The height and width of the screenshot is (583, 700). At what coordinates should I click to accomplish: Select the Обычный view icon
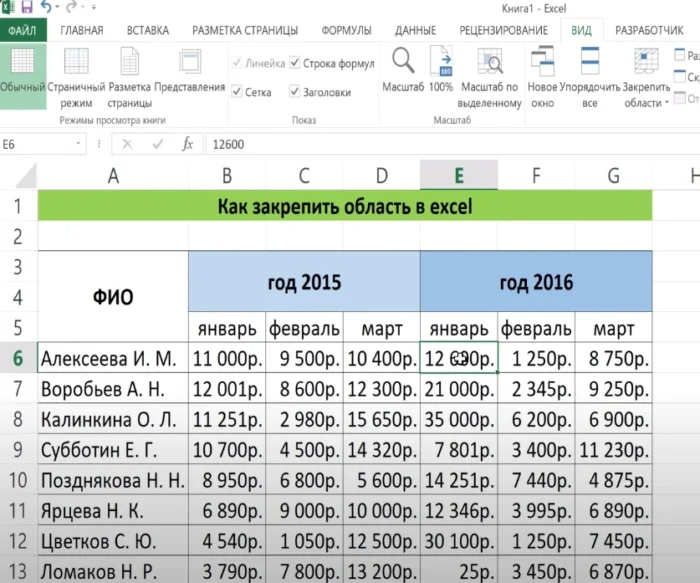pos(22,66)
